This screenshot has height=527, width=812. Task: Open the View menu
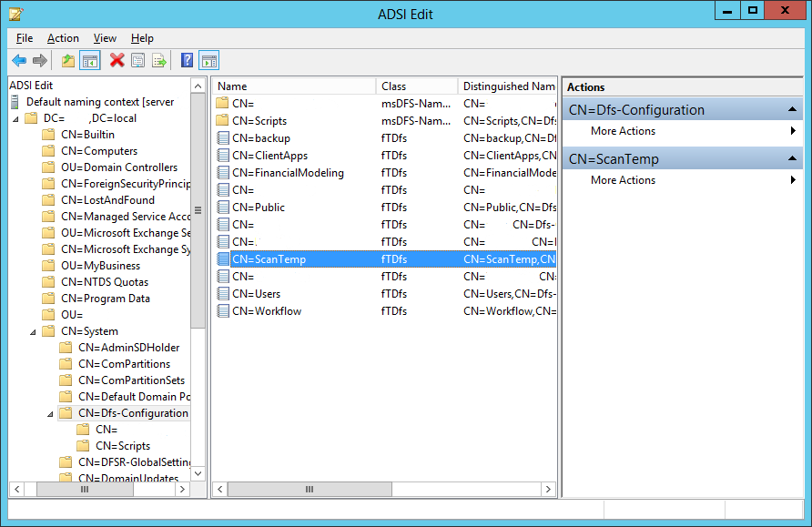(x=105, y=38)
